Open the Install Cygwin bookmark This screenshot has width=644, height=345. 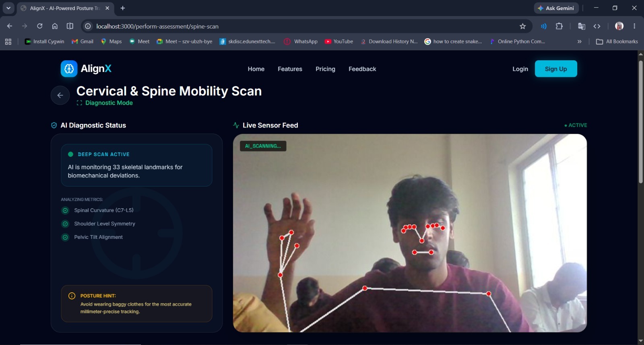45,41
